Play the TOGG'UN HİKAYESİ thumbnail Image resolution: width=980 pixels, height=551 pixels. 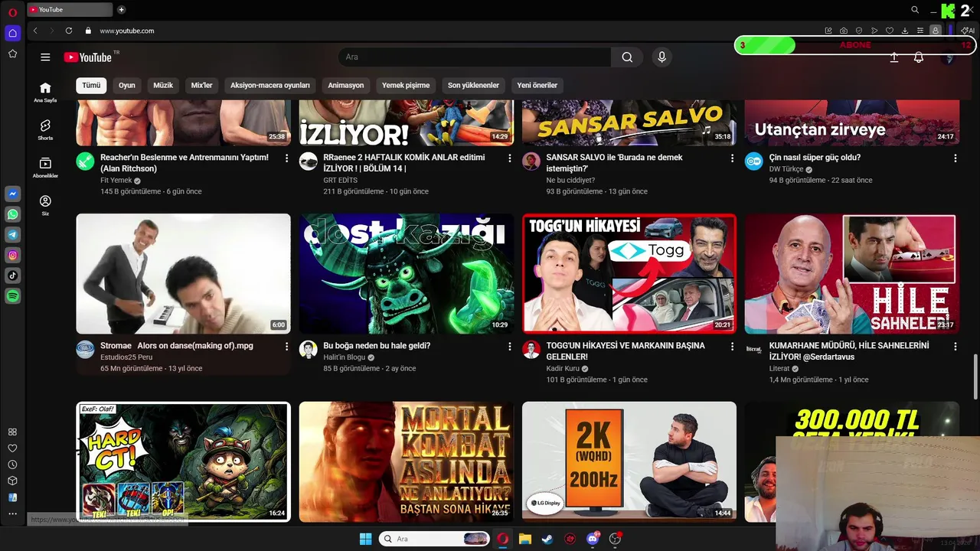(x=629, y=273)
